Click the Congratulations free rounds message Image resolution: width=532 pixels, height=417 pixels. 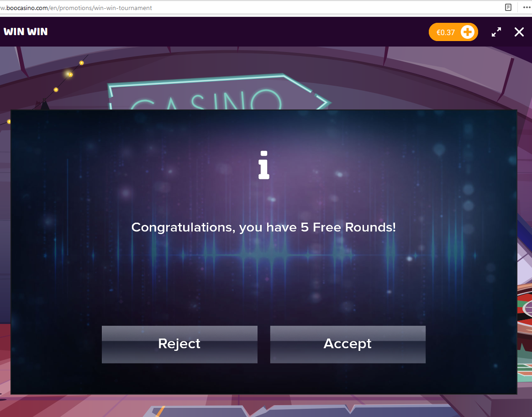coord(263,227)
